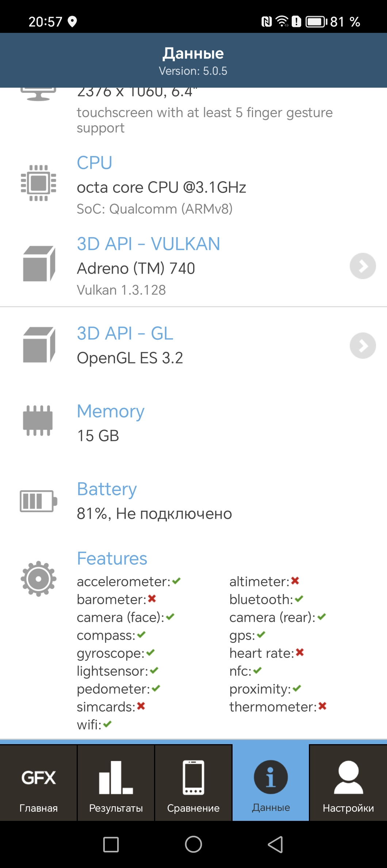The height and width of the screenshot is (868, 387).
Task: Expand the 3D API GL details arrow
Action: click(363, 346)
